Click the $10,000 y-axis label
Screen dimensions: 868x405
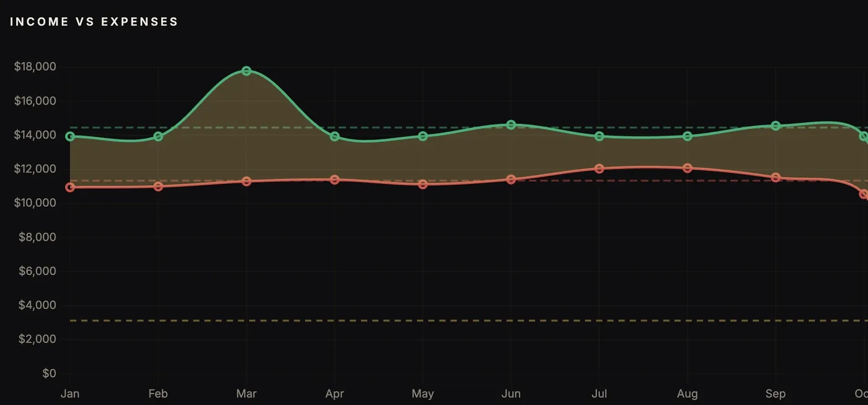tap(35, 203)
